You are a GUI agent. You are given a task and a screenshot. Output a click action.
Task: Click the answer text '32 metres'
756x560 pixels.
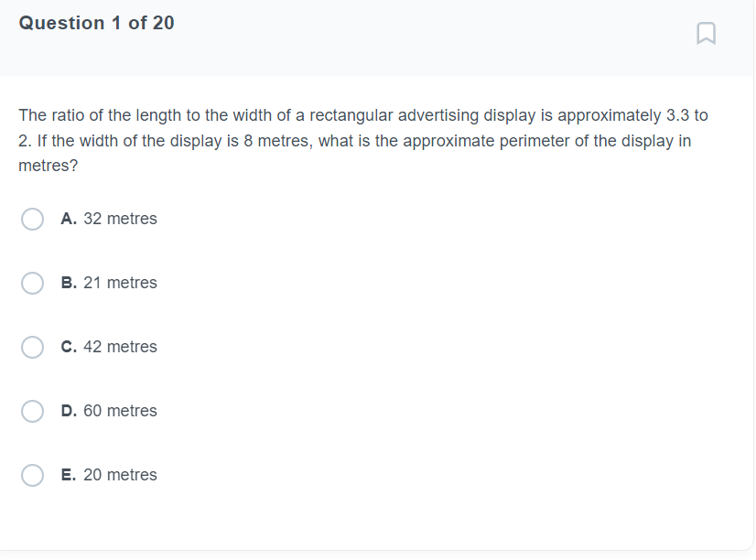point(120,219)
